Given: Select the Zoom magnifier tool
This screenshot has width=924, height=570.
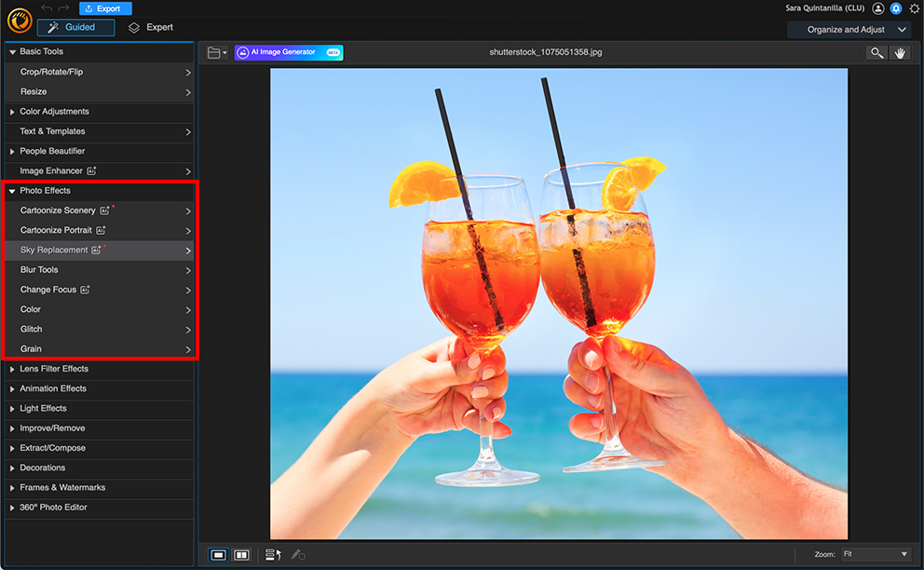Looking at the screenshot, I should tap(876, 52).
